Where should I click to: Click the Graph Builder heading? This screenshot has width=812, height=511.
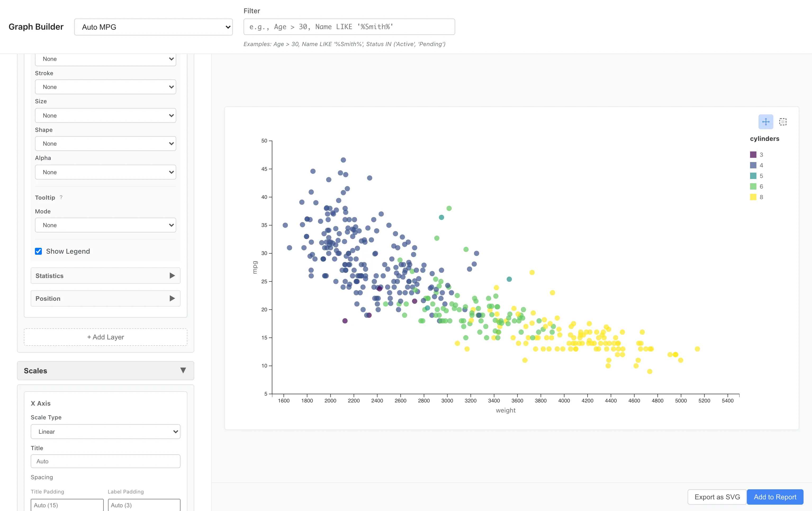coord(36,27)
